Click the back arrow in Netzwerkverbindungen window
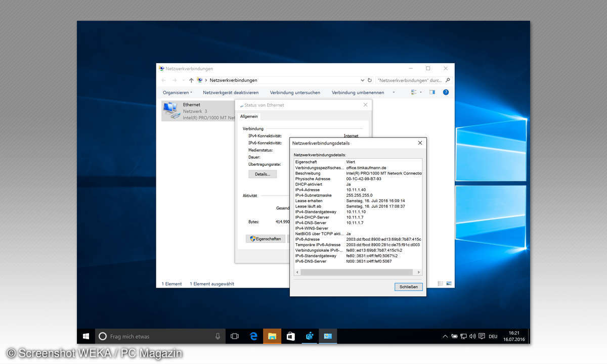 coord(163,80)
